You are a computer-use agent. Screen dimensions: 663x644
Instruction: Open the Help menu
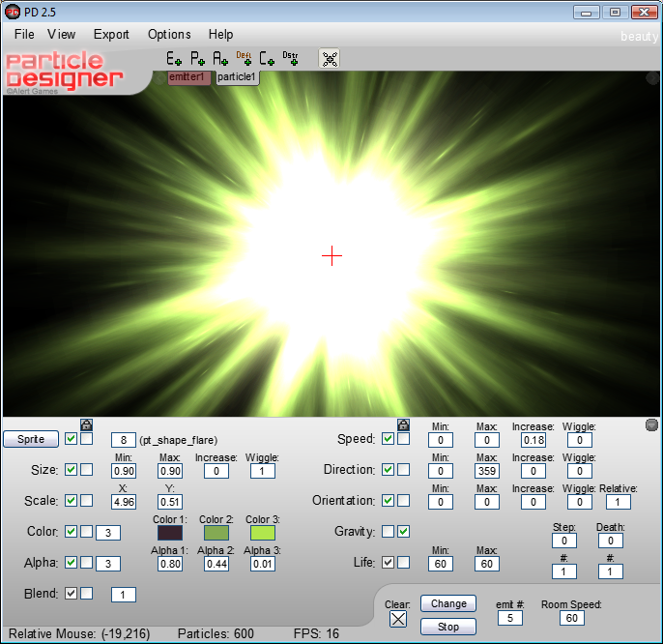coord(220,34)
